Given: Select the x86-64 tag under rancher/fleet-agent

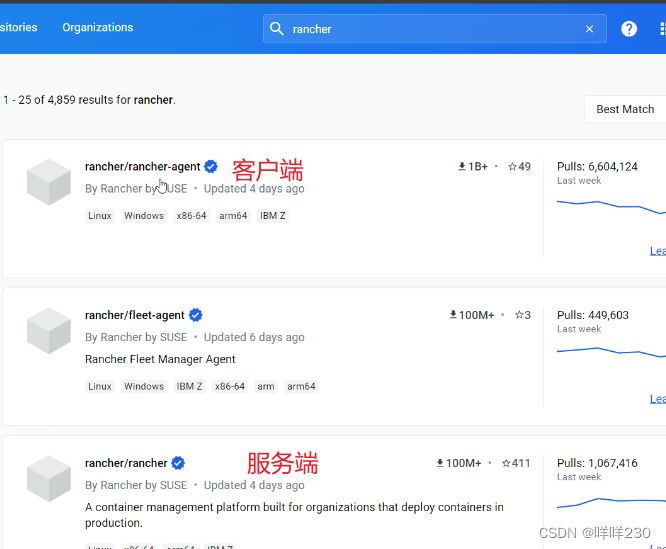Looking at the screenshot, I should pyautogui.click(x=230, y=386).
